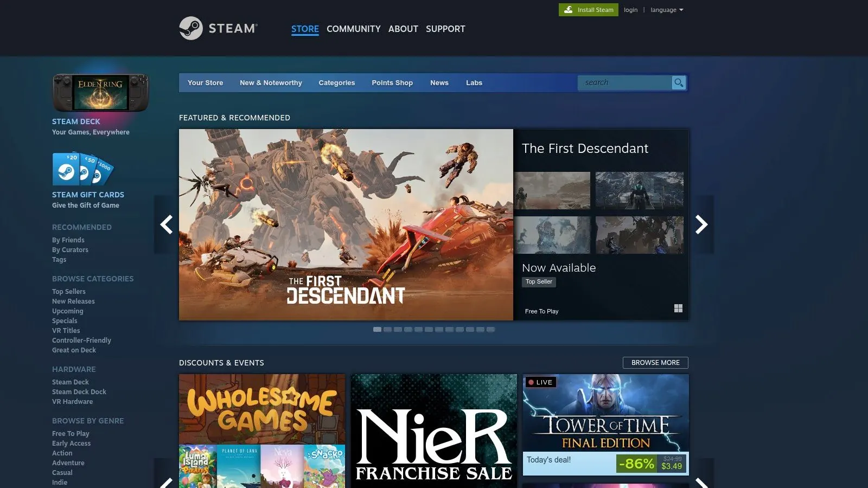
Task: Click the Steam logo icon
Action: click(x=191, y=28)
